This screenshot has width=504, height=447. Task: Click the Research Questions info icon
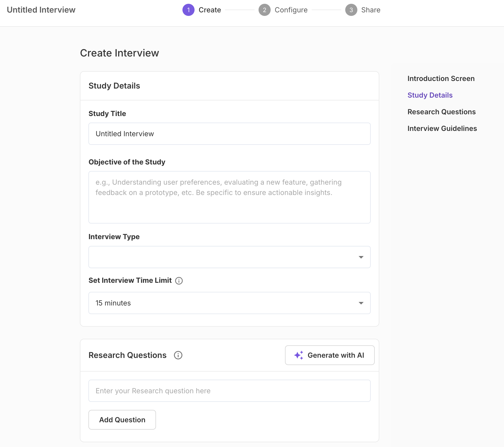pos(178,355)
